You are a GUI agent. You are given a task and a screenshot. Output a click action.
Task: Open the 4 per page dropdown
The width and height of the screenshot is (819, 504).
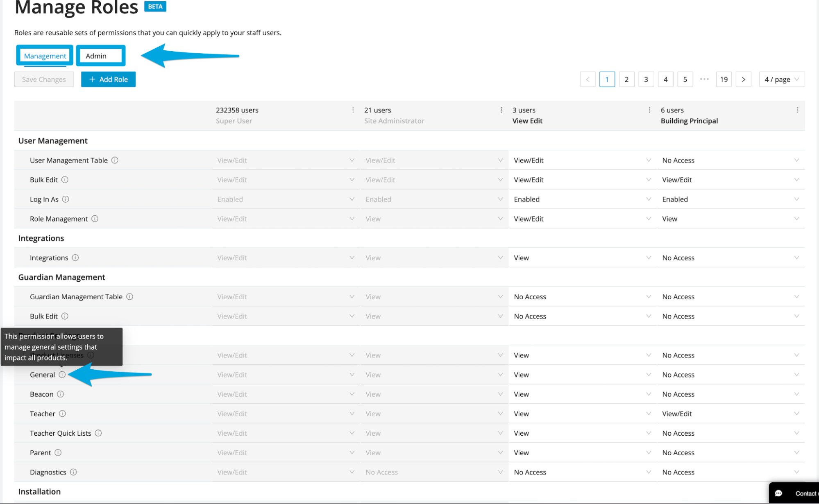(781, 79)
